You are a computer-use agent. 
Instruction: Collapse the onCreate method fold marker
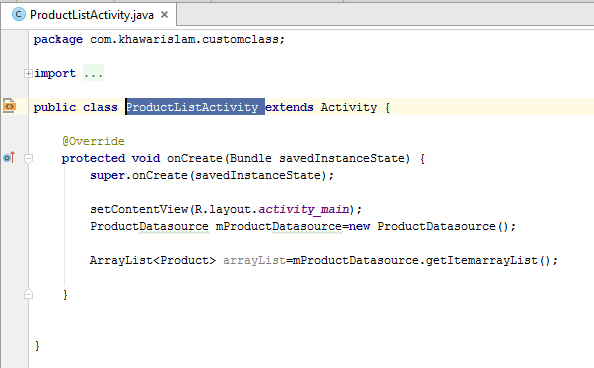coord(28,158)
